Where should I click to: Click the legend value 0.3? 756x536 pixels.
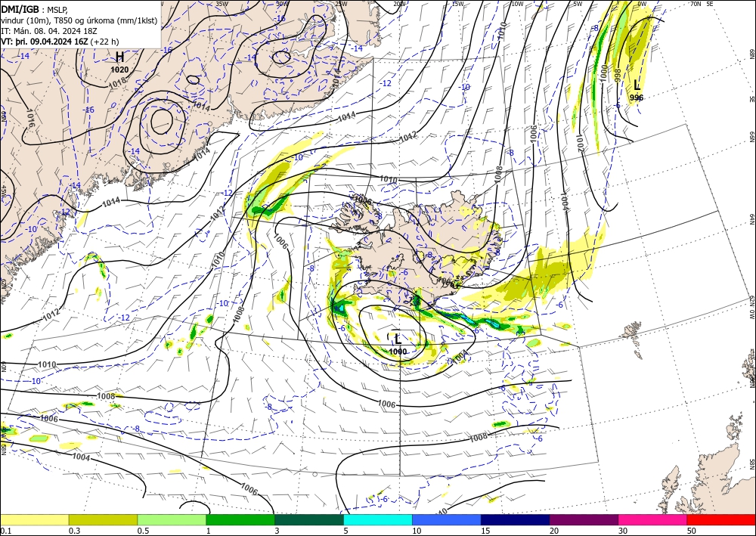coord(74,531)
